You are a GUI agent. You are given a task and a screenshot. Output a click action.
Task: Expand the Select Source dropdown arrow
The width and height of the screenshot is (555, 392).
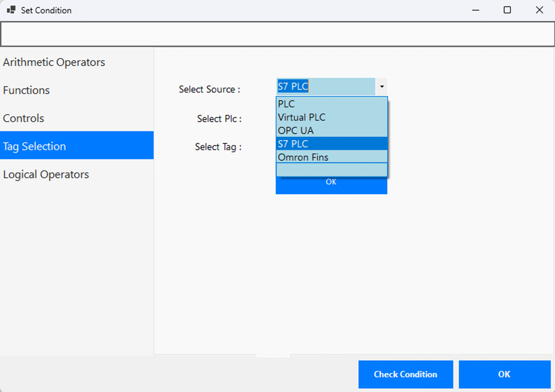click(x=382, y=87)
